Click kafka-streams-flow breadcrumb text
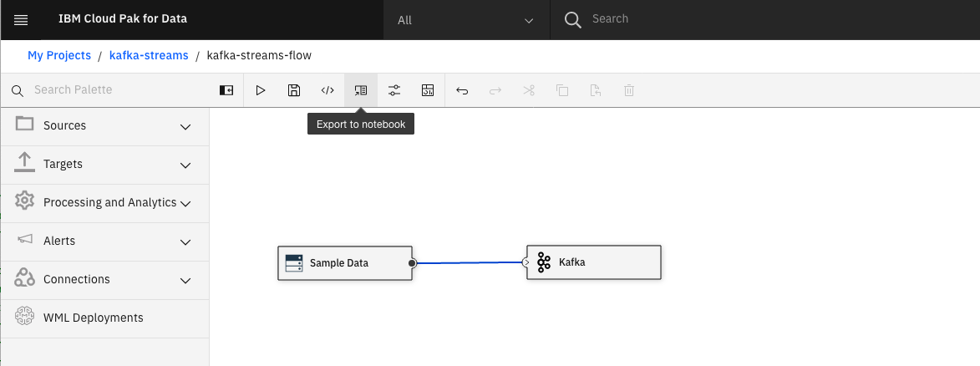The image size is (980, 366). point(259,56)
